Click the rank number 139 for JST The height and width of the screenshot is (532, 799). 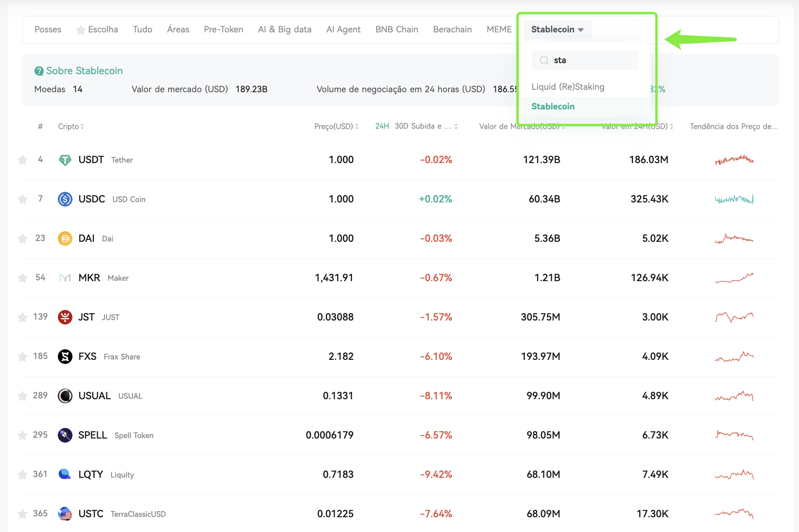[40, 317]
